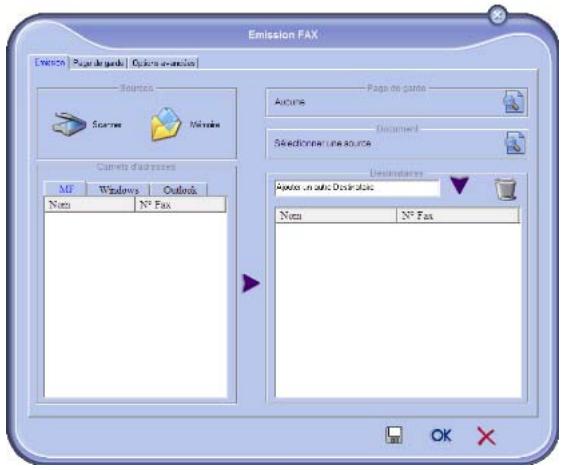Click the purple down arrow to add recipient

pyautogui.click(x=459, y=185)
